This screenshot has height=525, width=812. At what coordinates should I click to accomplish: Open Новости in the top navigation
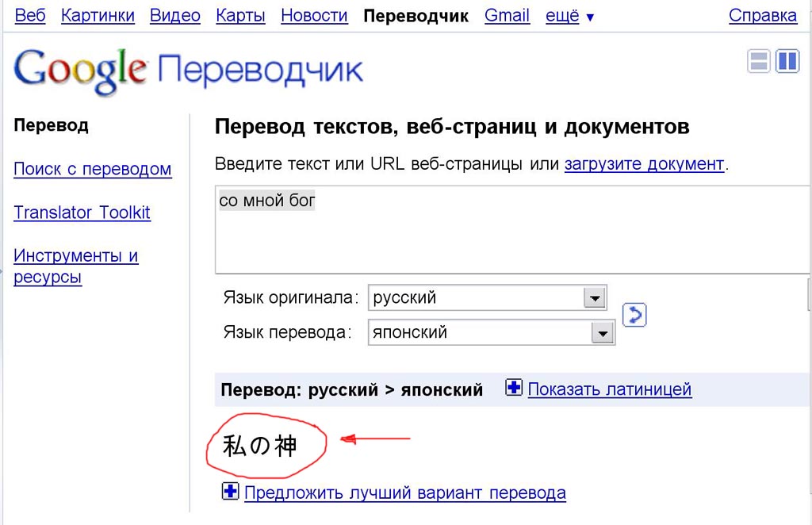tap(314, 16)
